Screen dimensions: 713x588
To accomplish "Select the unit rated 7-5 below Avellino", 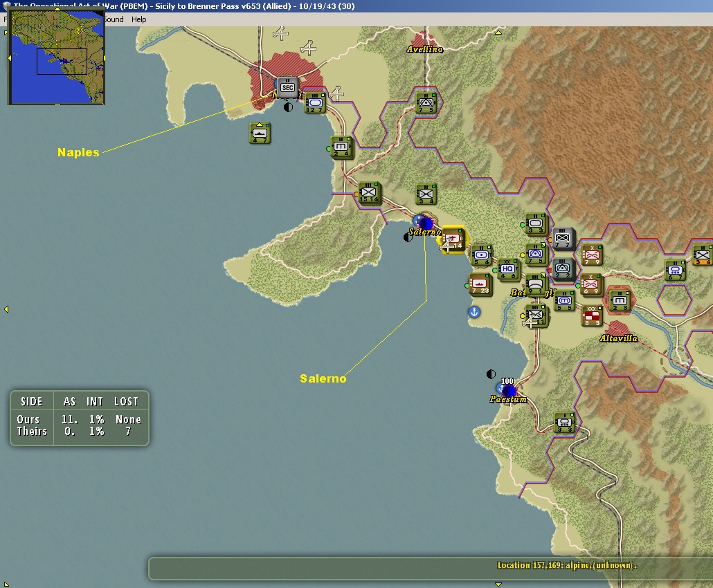I will [x=426, y=103].
